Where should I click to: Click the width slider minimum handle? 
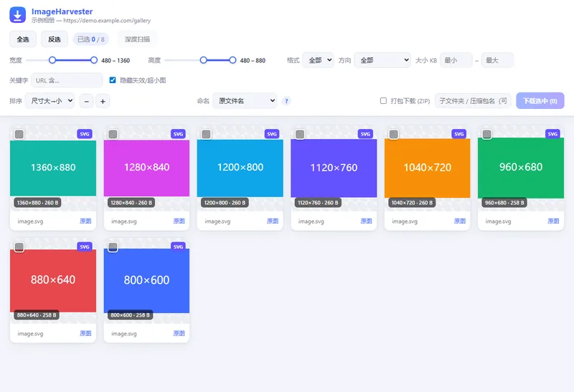(x=52, y=60)
